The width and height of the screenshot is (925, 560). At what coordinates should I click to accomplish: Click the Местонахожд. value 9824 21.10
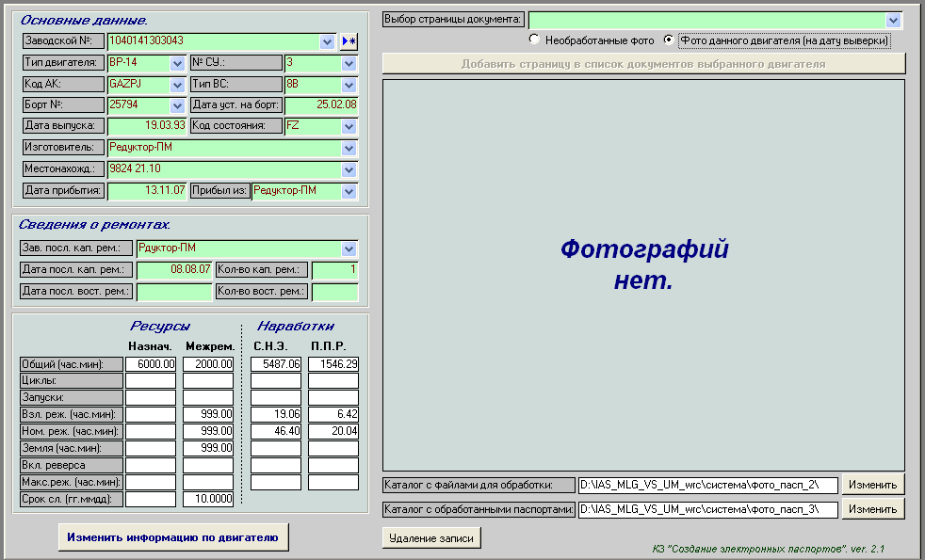(135, 168)
